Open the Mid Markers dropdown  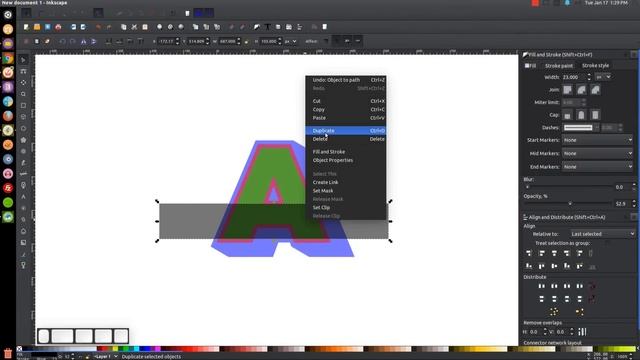pyautogui.click(x=598, y=153)
